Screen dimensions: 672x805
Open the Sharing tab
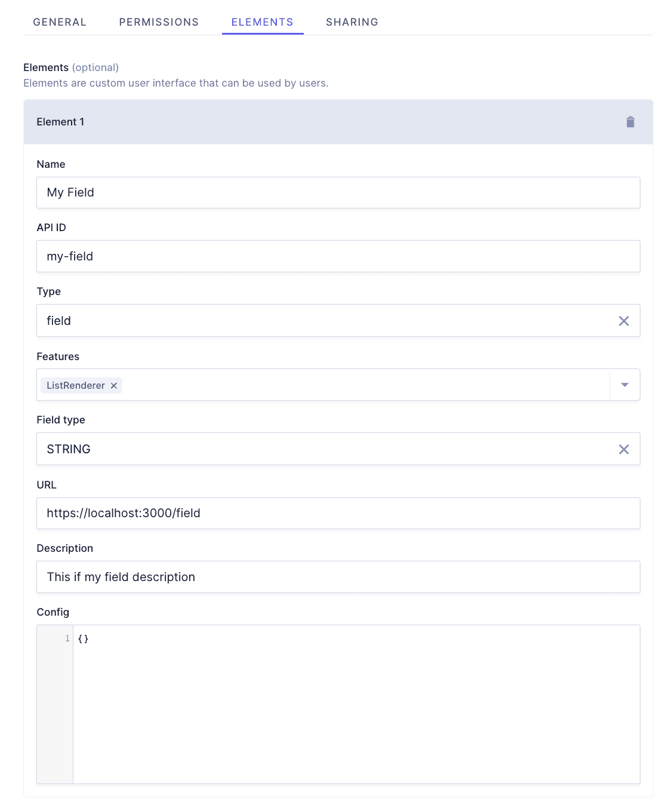[x=352, y=22]
